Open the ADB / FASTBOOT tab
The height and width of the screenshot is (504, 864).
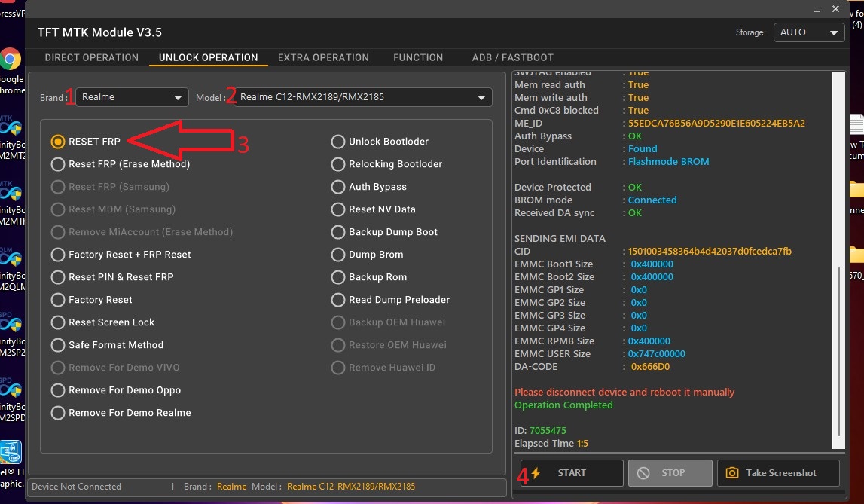pyautogui.click(x=512, y=57)
